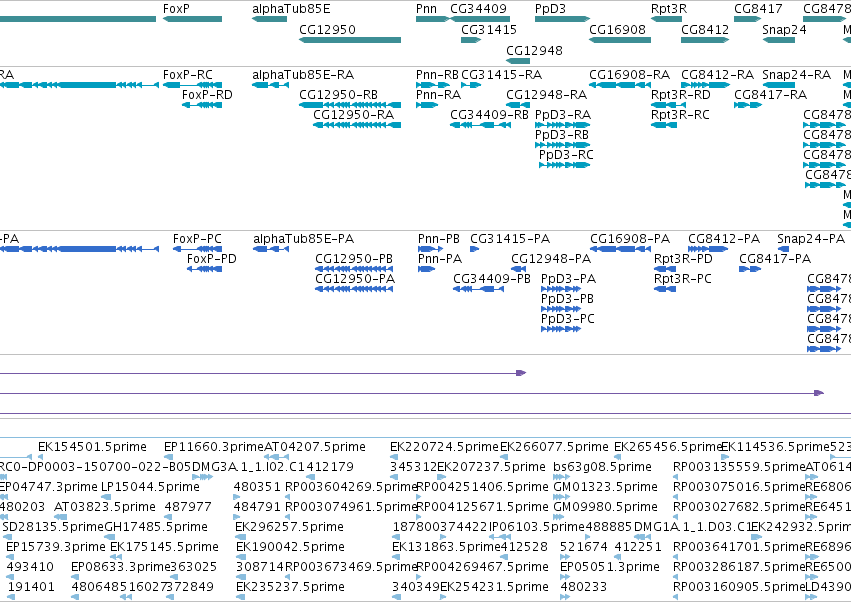Open the CG12950 gene span bar
Image resolution: width=851 pixels, height=602 pixels.
click(350, 40)
